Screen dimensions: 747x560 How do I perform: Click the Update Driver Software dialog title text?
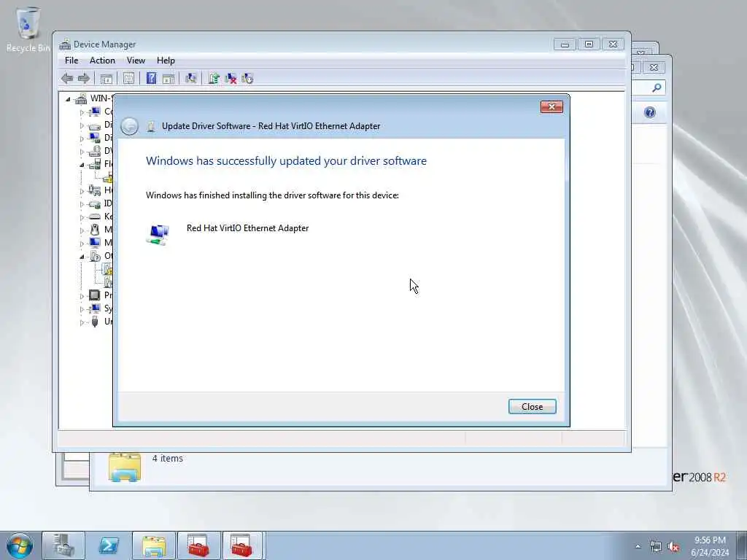pos(271,126)
